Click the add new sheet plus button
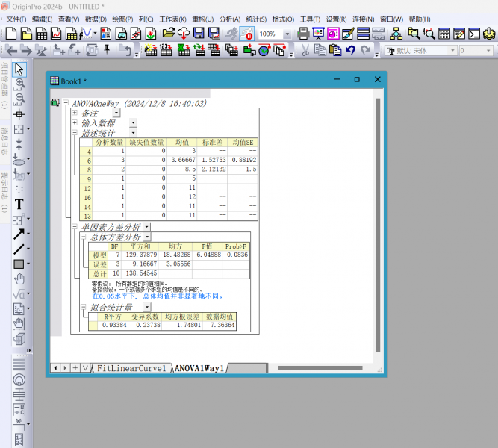The image size is (498, 448). coord(75,368)
